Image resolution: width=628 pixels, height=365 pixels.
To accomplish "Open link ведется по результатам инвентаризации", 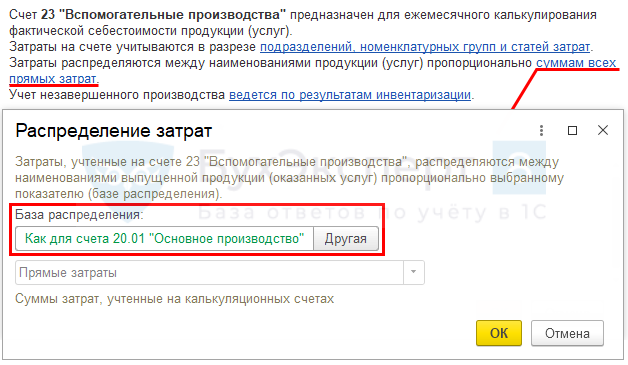I will tap(350, 95).
